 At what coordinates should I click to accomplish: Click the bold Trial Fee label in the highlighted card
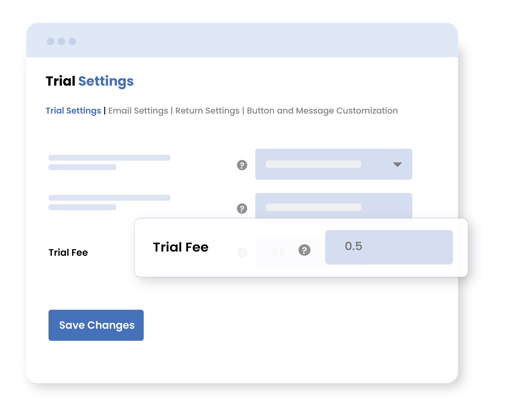coord(181,247)
